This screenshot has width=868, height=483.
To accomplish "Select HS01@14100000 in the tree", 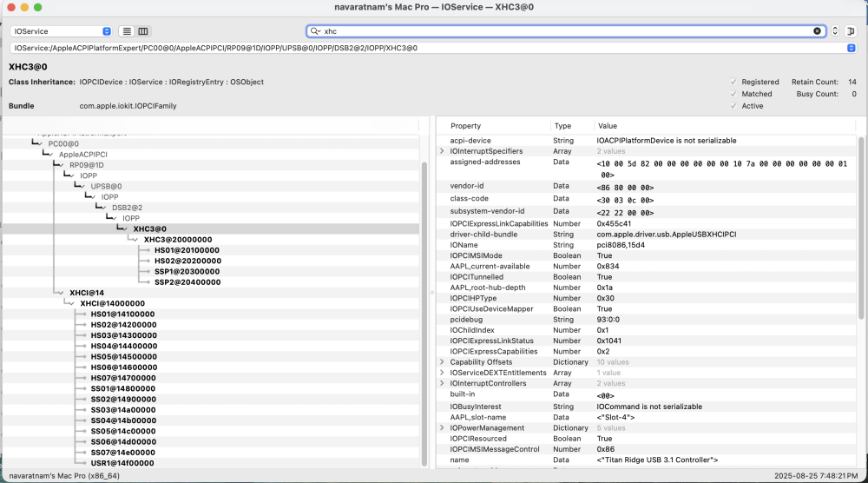I will point(122,314).
